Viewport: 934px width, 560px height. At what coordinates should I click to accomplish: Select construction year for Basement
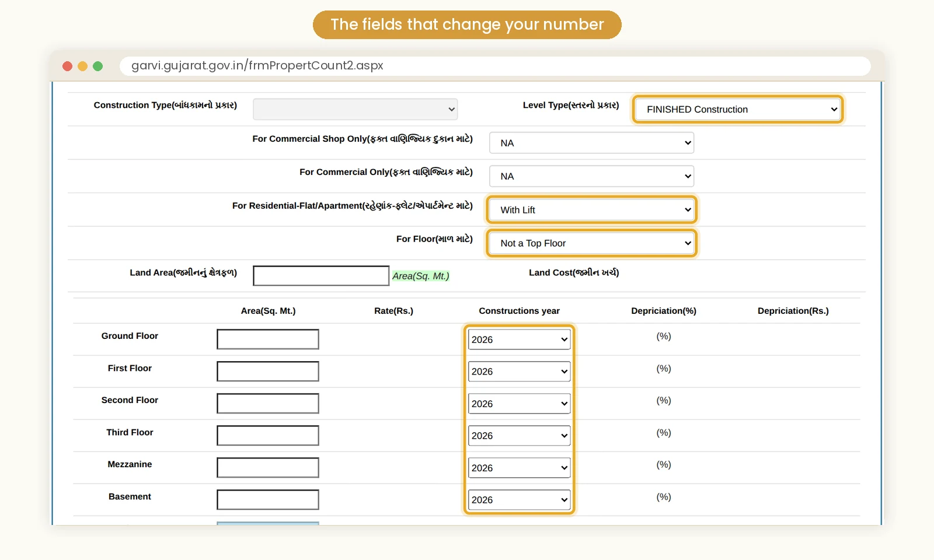[x=519, y=500]
